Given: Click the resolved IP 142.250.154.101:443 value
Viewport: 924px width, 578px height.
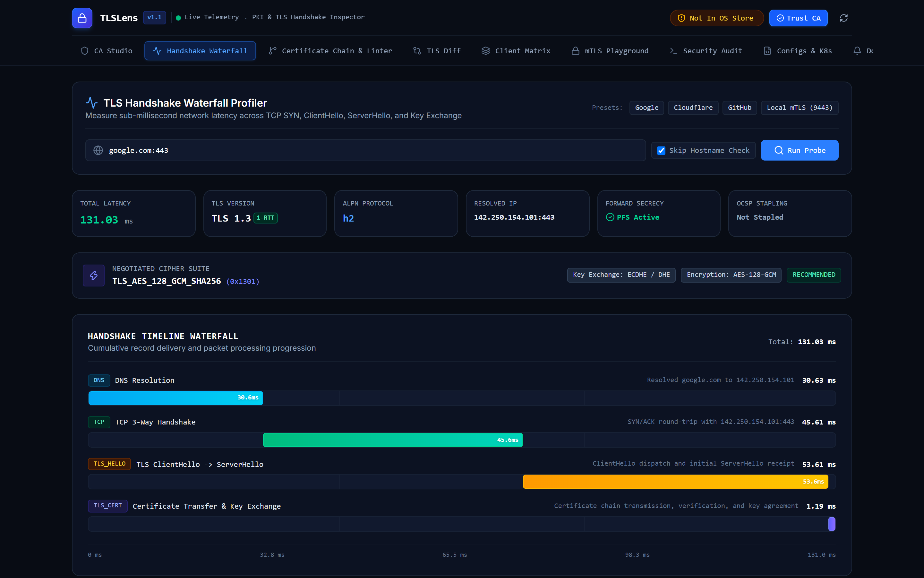Looking at the screenshot, I should [514, 217].
